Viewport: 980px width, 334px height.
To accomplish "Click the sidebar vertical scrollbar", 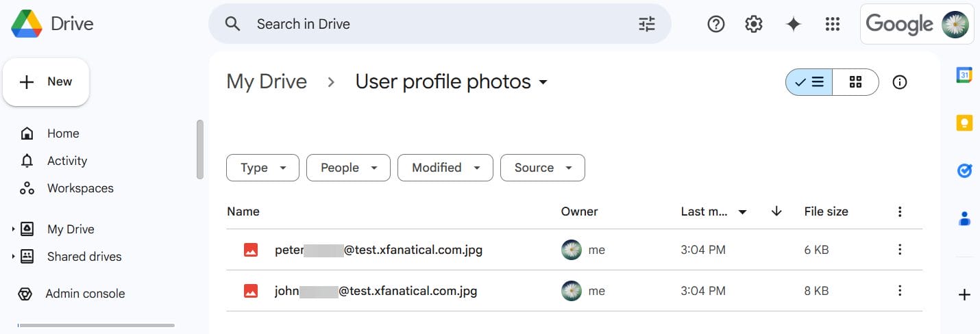I will pyautogui.click(x=199, y=149).
